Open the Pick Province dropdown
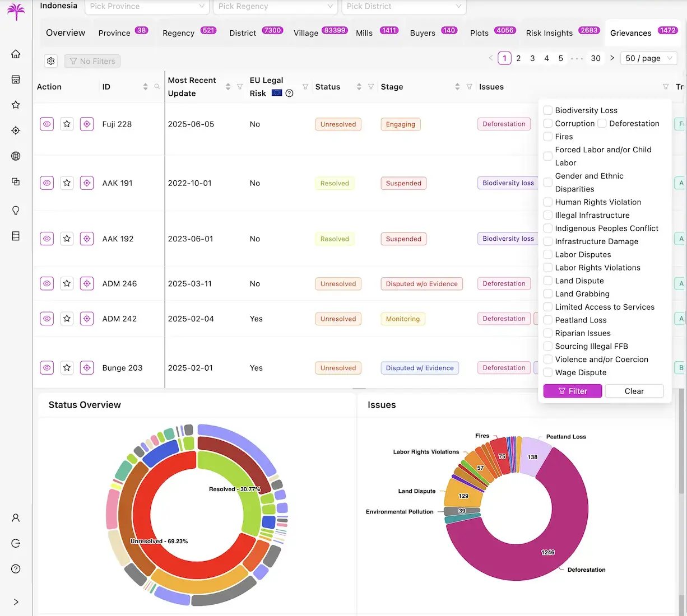 tap(147, 6)
